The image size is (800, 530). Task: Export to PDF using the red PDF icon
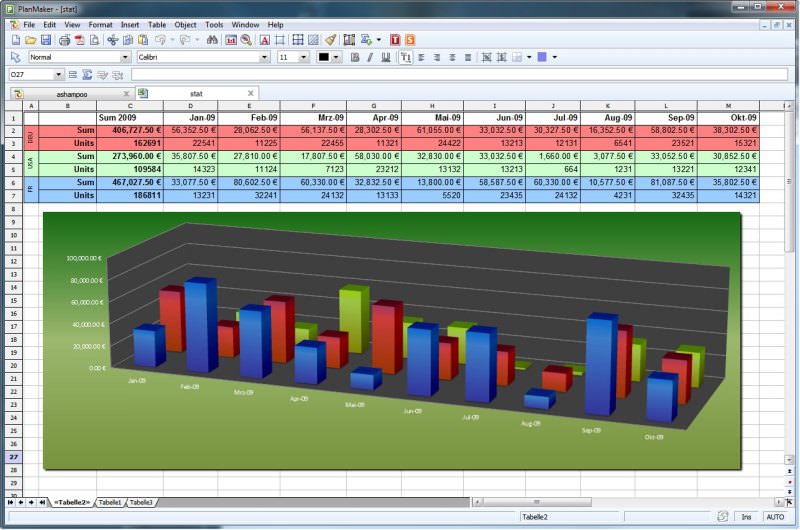(x=79, y=40)
